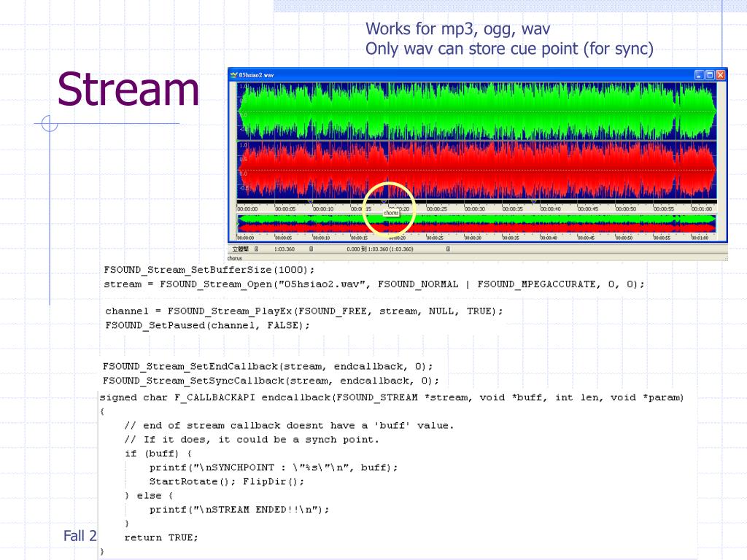Click the 0.0 amplitude label of red channel

(x=243, y=174)
